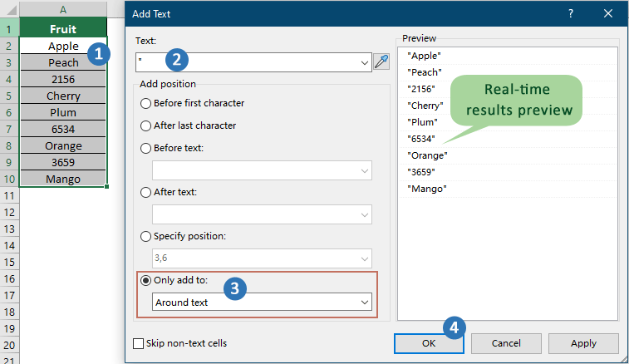
Task: Click the help question mark icon
Action: [x=571, y=14]
